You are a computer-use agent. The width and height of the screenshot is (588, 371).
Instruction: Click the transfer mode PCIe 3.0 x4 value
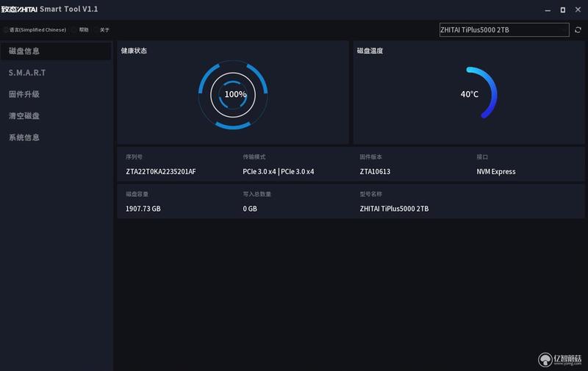(279, 172)
